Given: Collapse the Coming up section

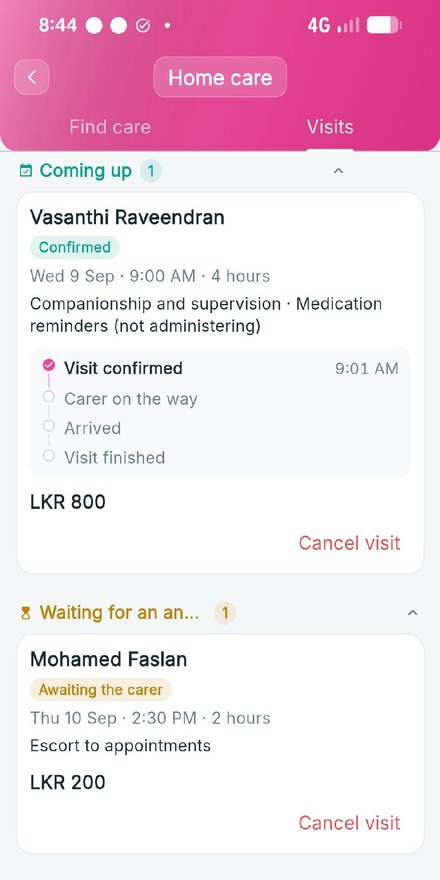Looking at the screenshot, I should point(338,171).
